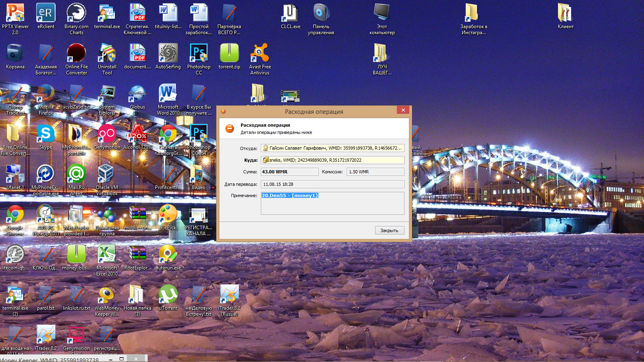This screenshot has height=362, width=644.
Task: Click the Комиссия fee field
Action: coord(376,172)
